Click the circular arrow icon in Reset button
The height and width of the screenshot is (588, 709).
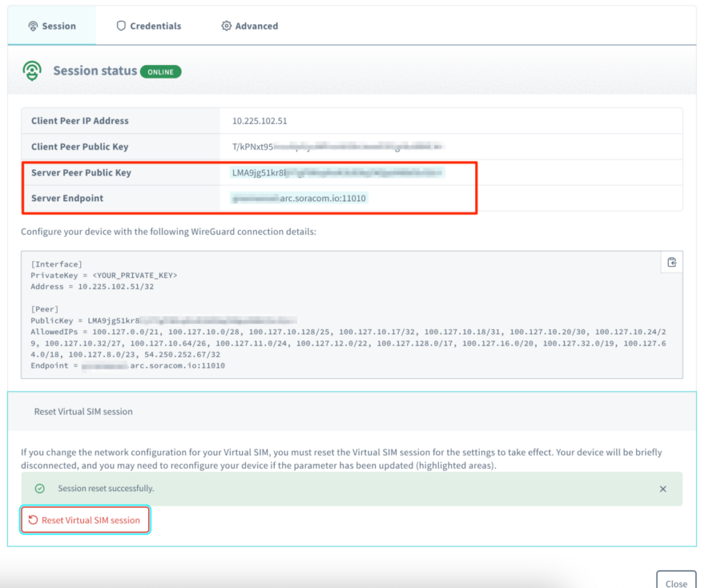33,520
